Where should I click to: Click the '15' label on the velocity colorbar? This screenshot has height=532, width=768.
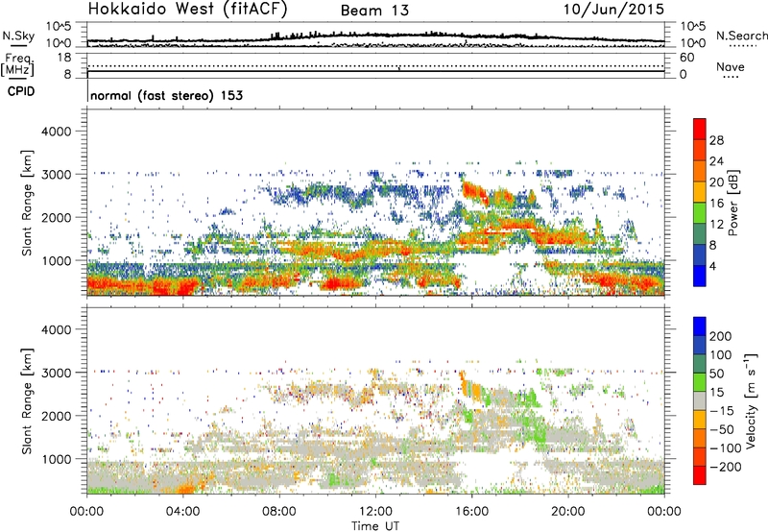[716, 393]
